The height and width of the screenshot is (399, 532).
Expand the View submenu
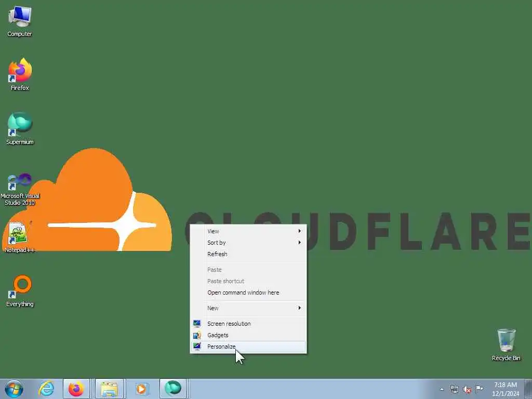pyautogui.click(x=248, y=231)
